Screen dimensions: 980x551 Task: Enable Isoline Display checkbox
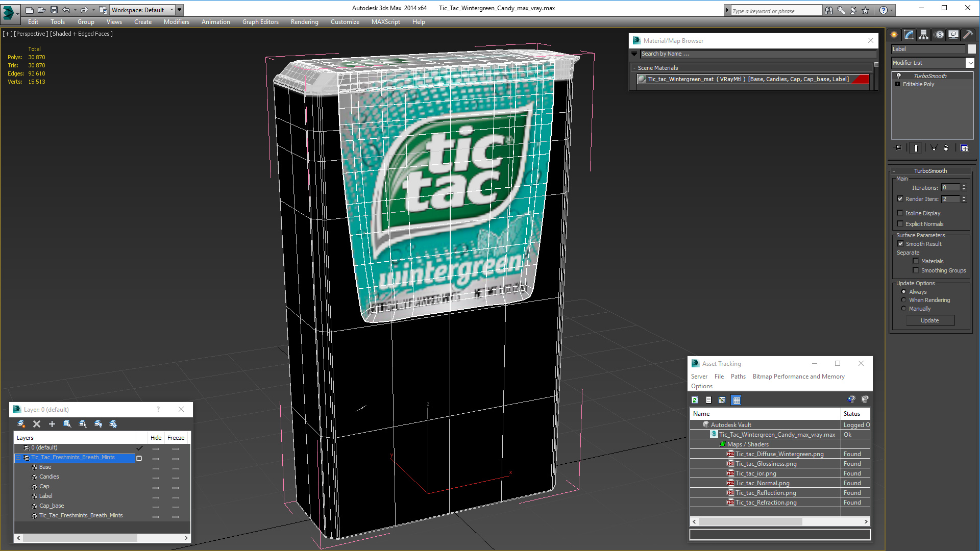(900, 213)
